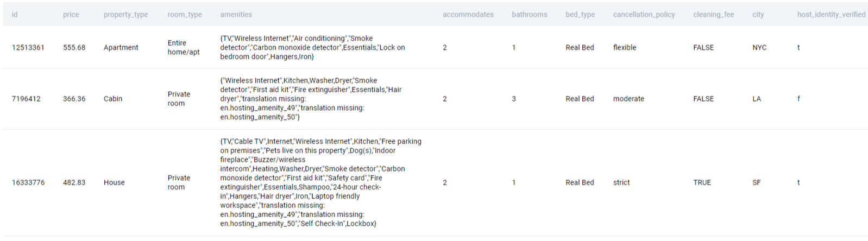Select the cleaning_fee column header
Image resolution: width=868 pixels, height=241 pixels.
tap(713, 15)
